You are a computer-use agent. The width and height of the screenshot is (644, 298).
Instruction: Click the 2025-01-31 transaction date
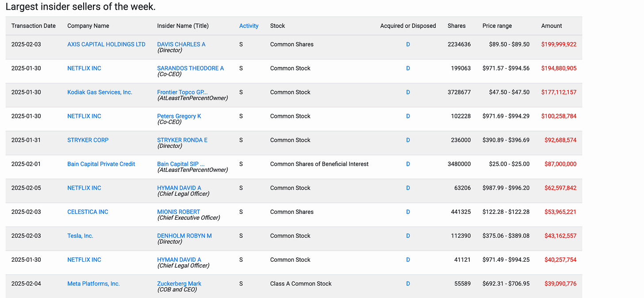(26, 140)
